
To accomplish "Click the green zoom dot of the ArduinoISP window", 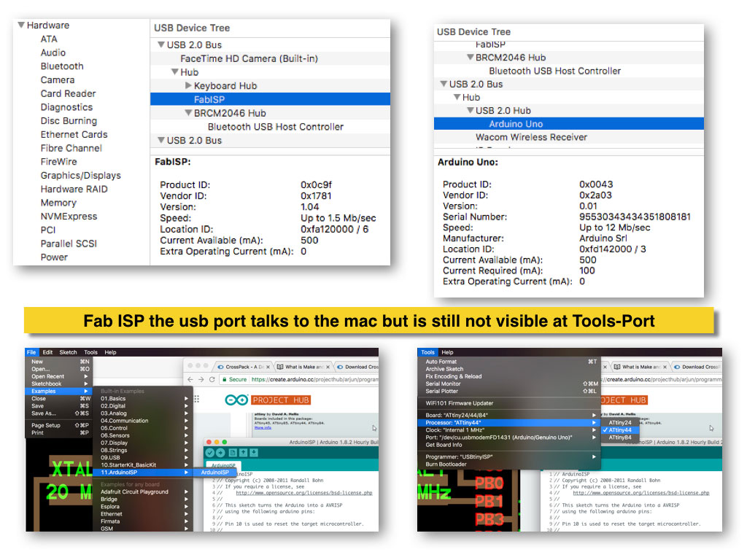I will coord(225,442).
